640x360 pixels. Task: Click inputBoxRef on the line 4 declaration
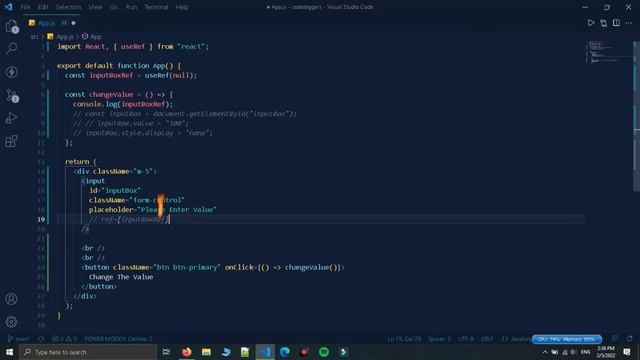111,76
